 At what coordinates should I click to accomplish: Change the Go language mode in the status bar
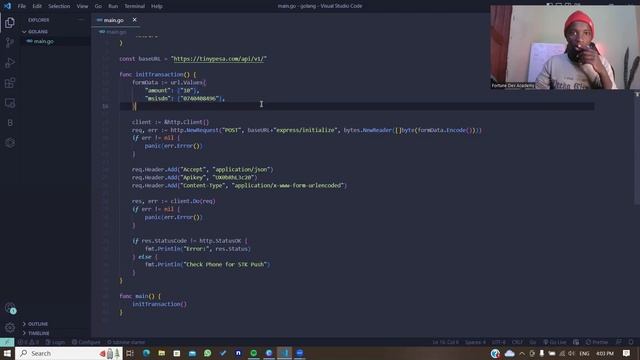533,342
